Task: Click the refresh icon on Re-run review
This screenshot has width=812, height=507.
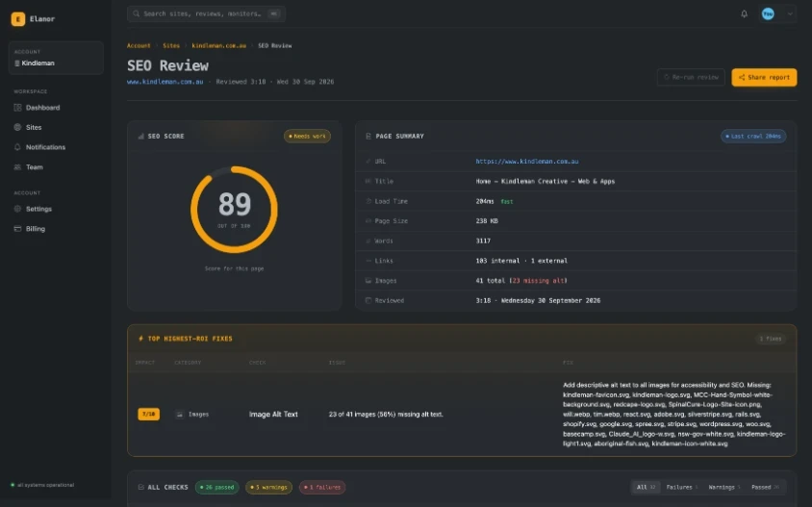Action: pos(667,78)
